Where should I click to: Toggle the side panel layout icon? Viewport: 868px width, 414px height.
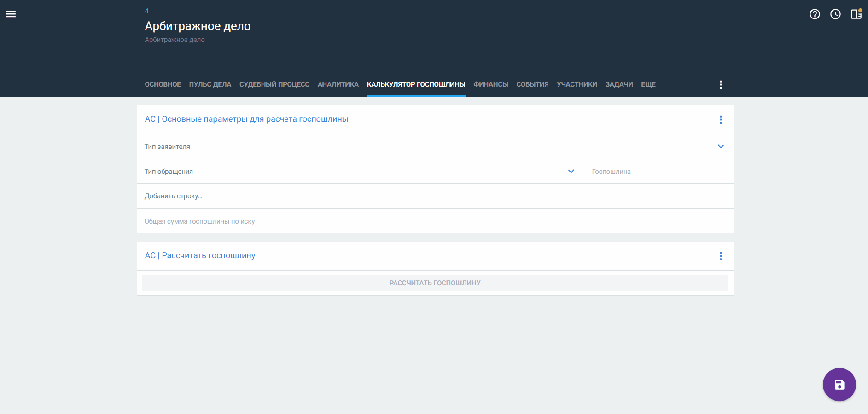[856, 14]
